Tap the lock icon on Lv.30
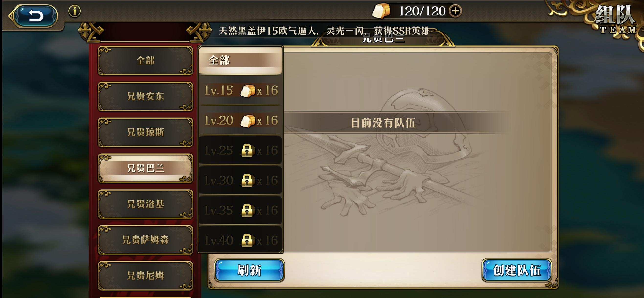 [x=247, y=180]
